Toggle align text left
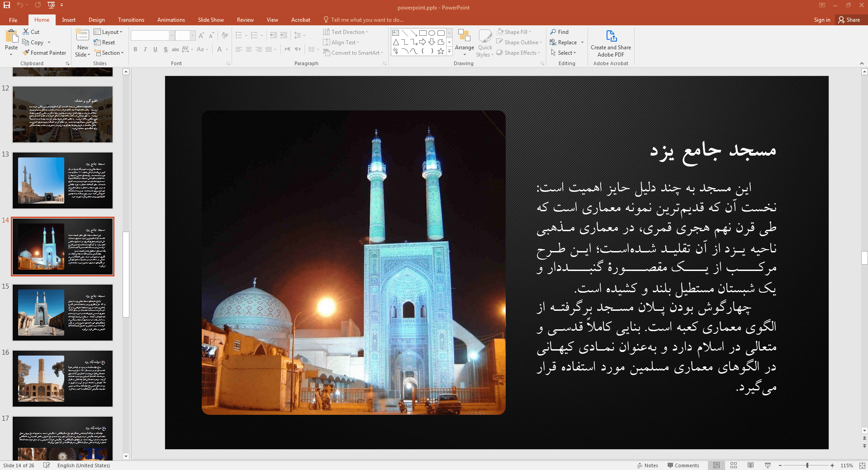The image size is (868, 470). (x=239, y=49)
